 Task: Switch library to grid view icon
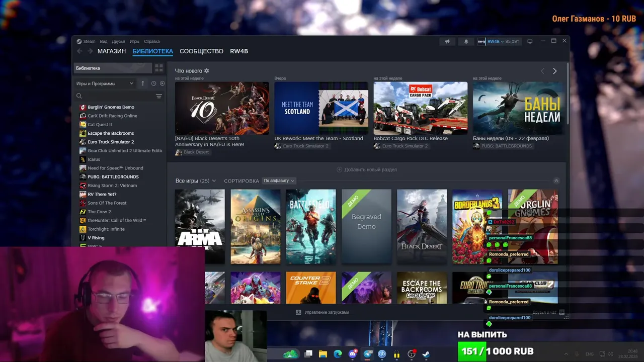pos(159,68)
